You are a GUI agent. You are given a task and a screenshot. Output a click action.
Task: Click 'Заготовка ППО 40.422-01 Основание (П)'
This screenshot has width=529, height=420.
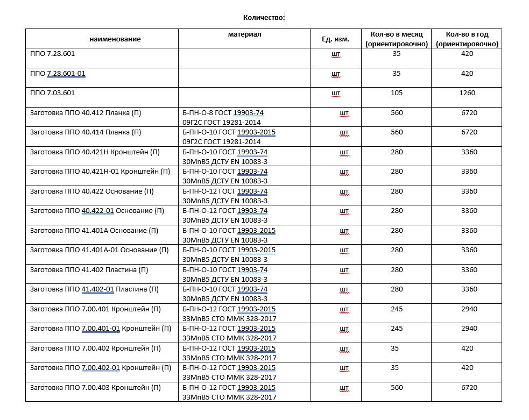[x=97, y=211]
